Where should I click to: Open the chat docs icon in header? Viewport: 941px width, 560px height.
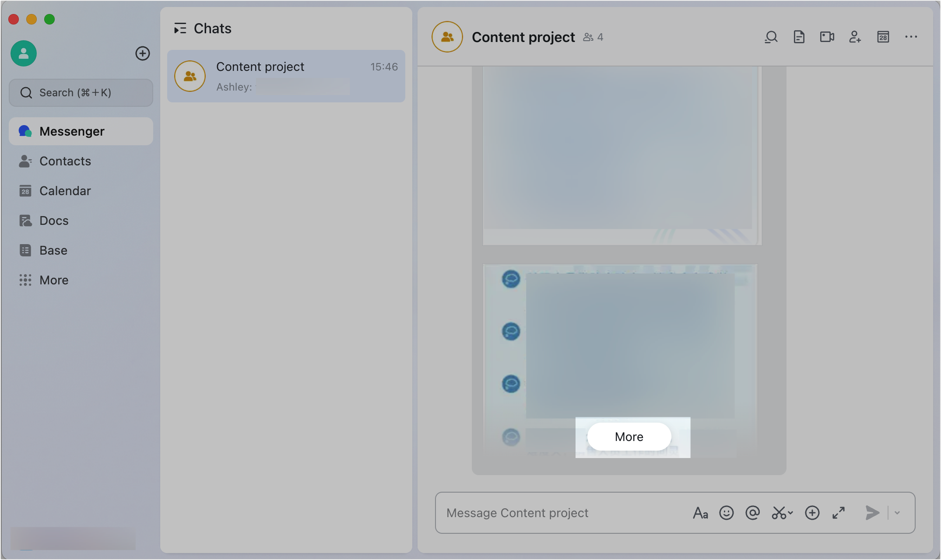tap(799, 37)
